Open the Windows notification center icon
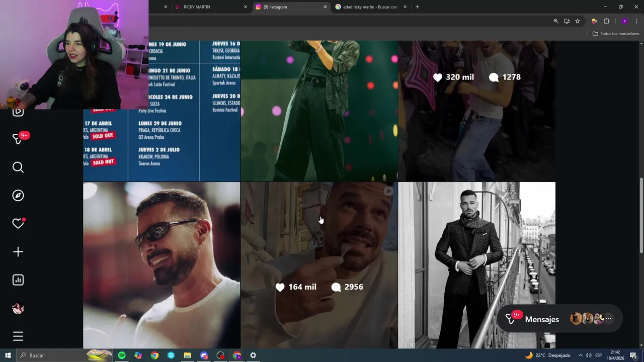Viewport: 644px width, 362px height. (633, 355)
